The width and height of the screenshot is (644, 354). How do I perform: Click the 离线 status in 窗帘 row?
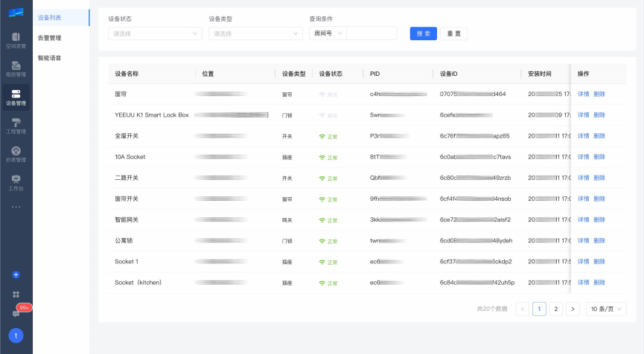328,94
